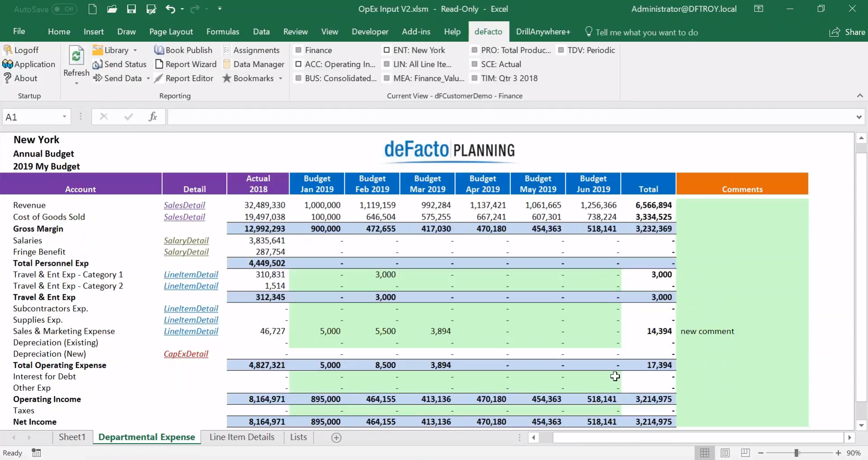
Task: Toggle the AutoSave switch
Action: pos(64,9)
